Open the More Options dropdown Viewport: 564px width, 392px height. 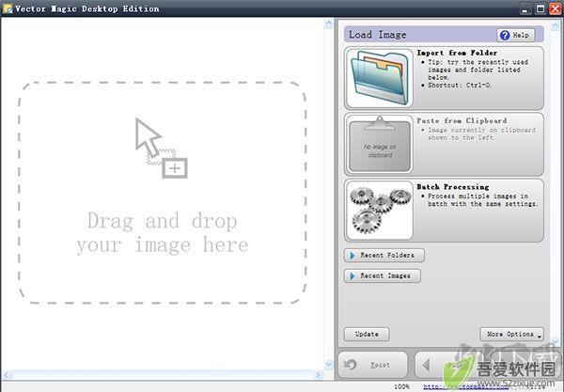(512, 334)
